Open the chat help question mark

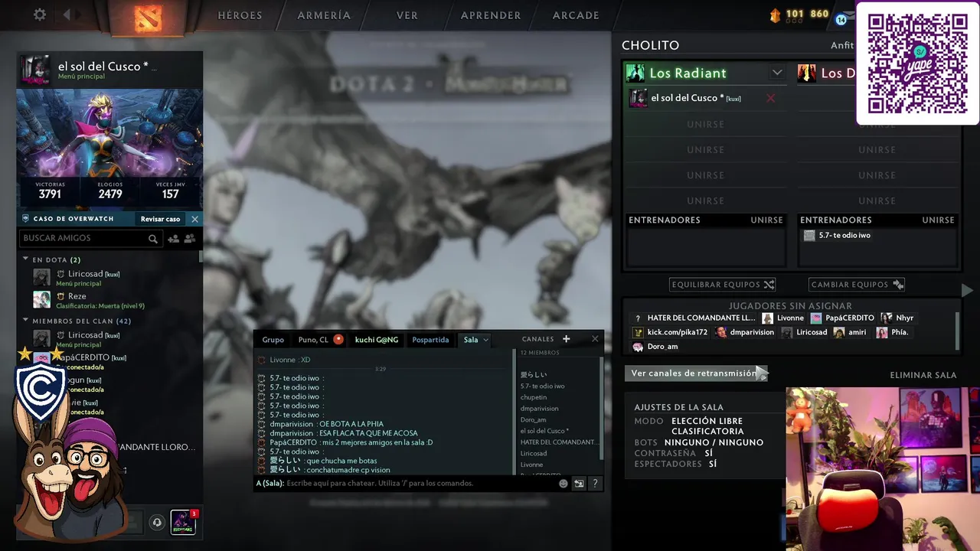pyautogui.click(x=594, y=483)
